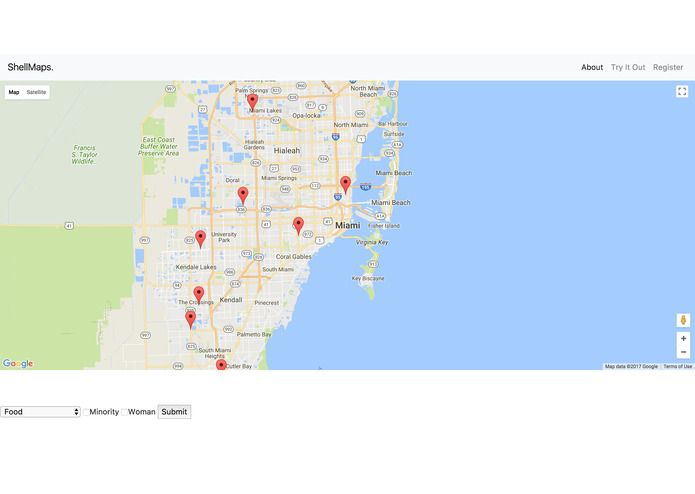Click the Francis S. Taylor Wildlife label
The width and height of the screenshot is (695, 494).
coord(84,155)
